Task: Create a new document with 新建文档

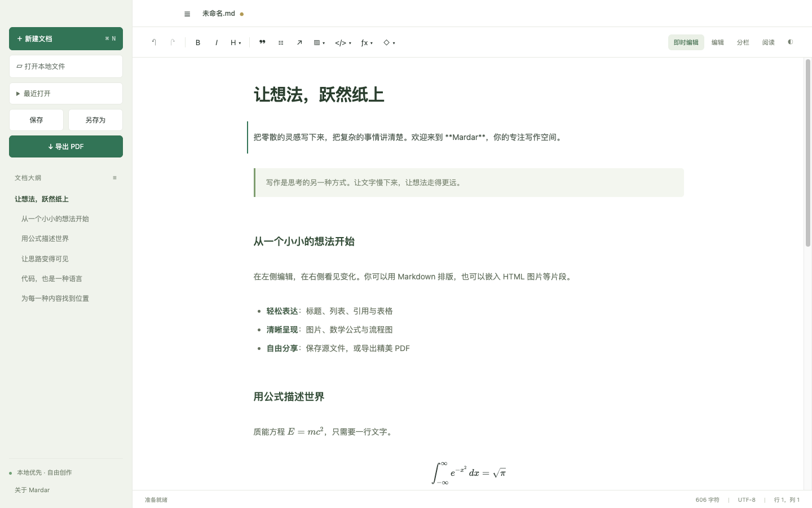Action: point(66,39)
